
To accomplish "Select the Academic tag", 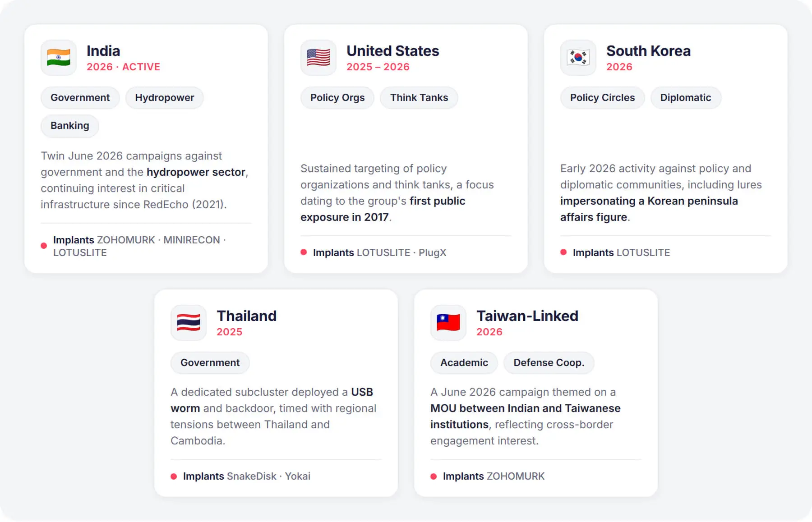I will pos(464,363).
